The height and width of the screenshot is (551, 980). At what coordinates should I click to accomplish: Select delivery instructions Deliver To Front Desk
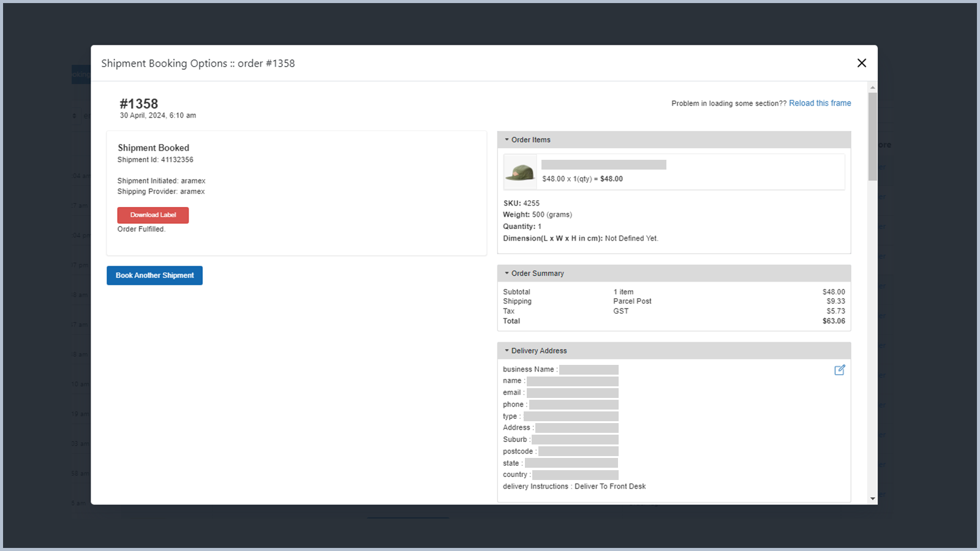[575, 487]
